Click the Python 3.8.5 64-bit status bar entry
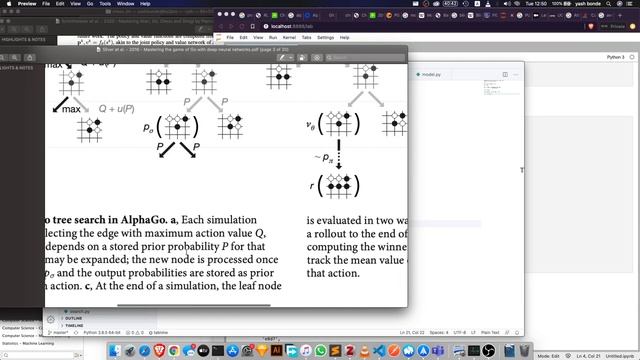The image size is (640, 360). point(102,333)
